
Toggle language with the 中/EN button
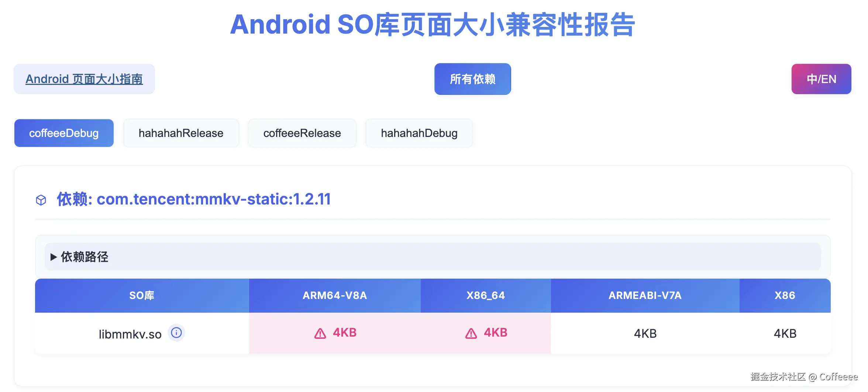click(821, 79)
